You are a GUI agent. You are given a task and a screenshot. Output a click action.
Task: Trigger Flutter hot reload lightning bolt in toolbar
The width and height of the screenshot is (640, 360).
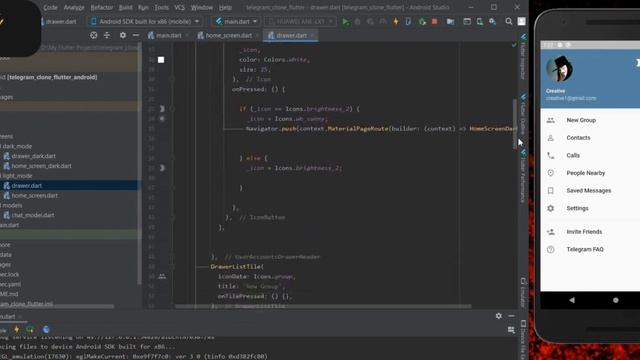coord(396,21)
